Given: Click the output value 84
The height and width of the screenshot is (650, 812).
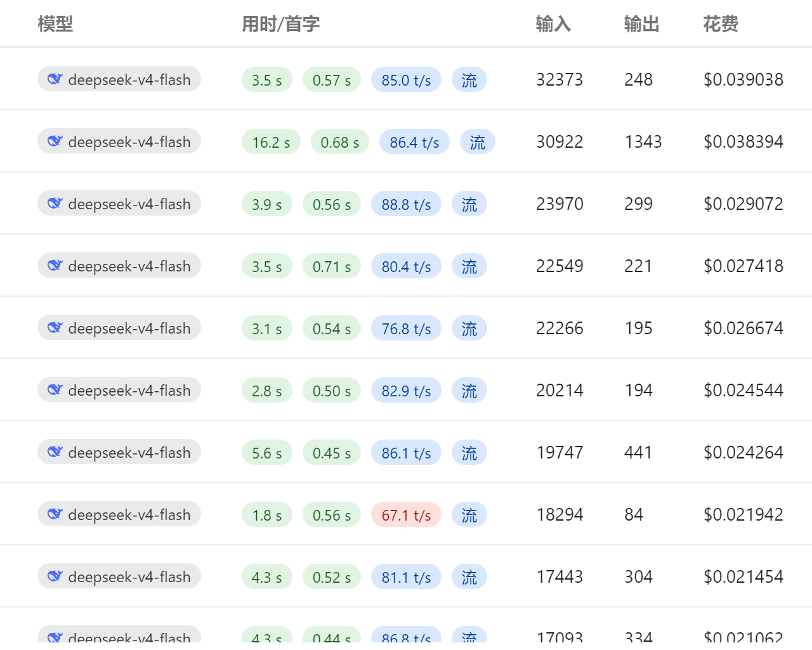Looking at the screenshot, I should click(634, 514).
